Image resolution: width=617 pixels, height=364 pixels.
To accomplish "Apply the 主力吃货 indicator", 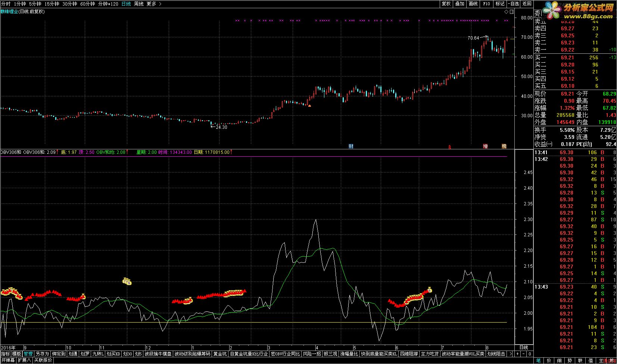I will [430, 354].
